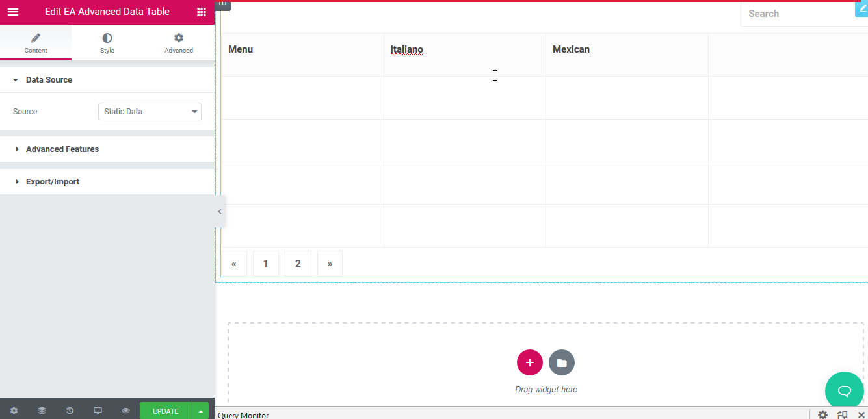This screenshot has height=419, width=868.
Task: Open the widgets panel grid icon
Action: tap(202, 12)
